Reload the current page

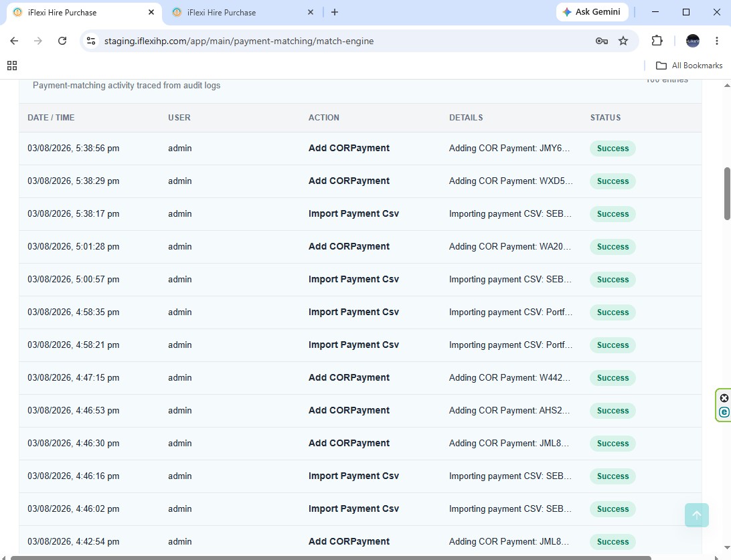pyautogui.click(x=62, y=41)
